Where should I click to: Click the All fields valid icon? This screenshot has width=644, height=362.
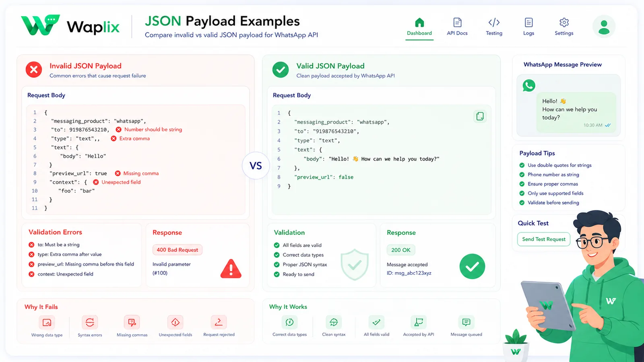(x=376, y=322)
